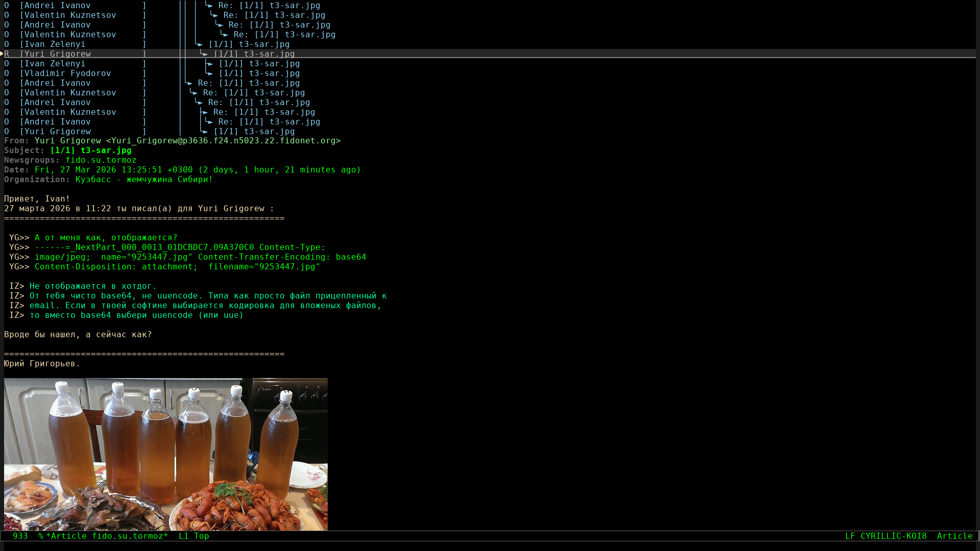Click the Article major mode indicator in the mode line
This screenshot has height=551, width=980.
954,536
